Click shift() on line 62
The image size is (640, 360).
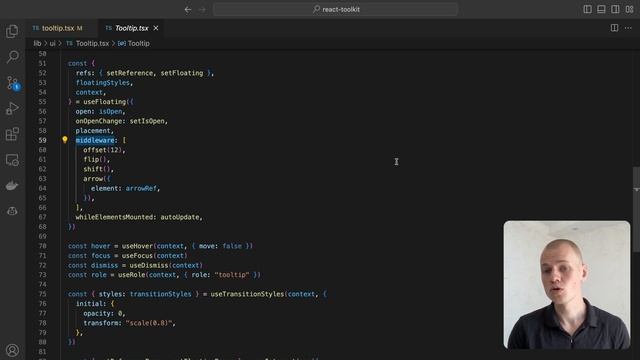[97, 169]
